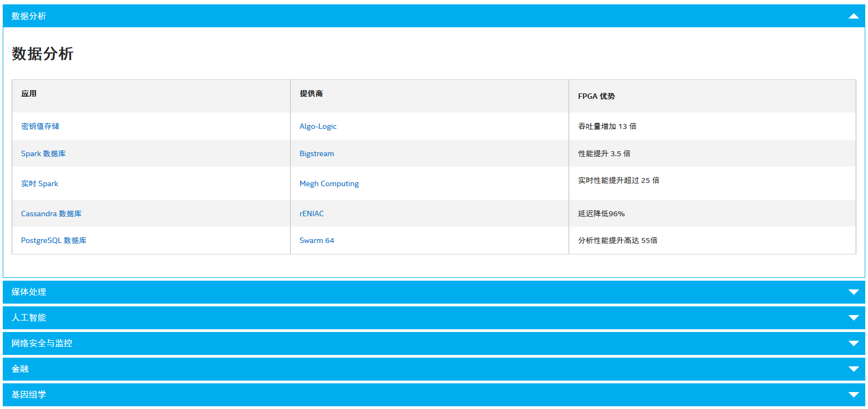Open the 人工智能 accordion header
The width and height of the screenshot is (868, 409).
pyautogui.click(x=434, y=318)
